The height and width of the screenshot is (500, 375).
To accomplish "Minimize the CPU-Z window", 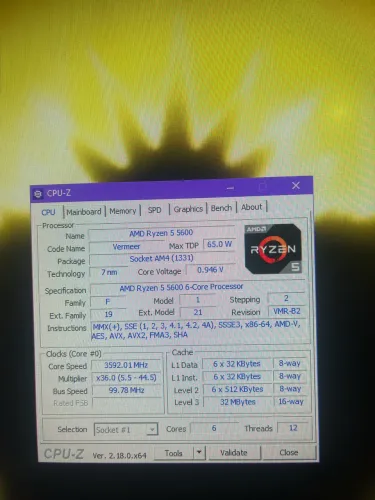I will (x=230, y=188).
